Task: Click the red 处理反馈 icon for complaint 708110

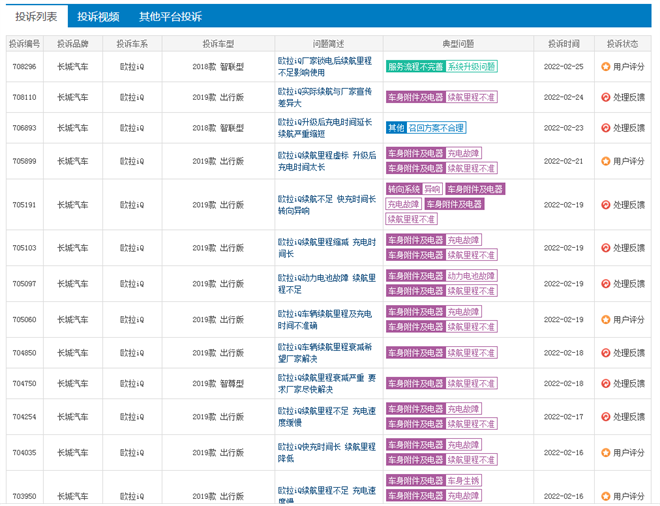Action: click(606, 97)
